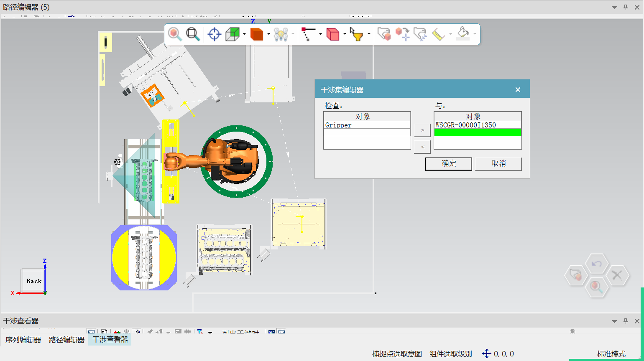Click the hand-with-snowflake icon
Viewport: 644px width, 361px height.
pos(420,34)
